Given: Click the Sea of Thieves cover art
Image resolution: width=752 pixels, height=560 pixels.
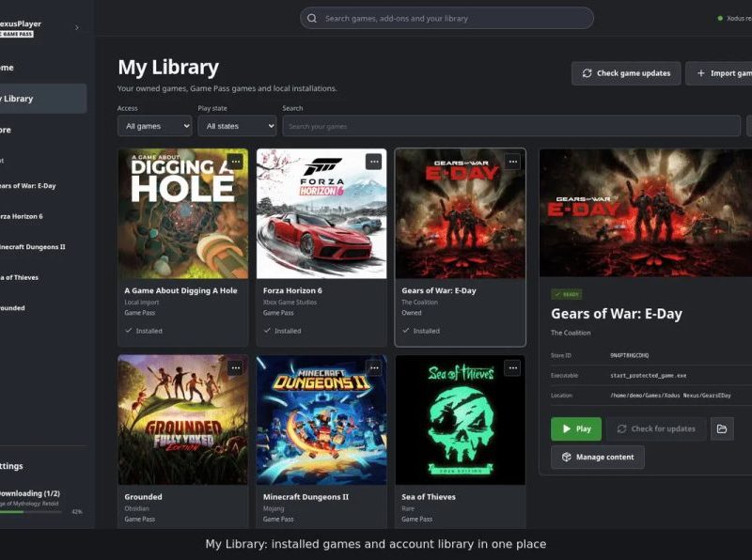Looking at the screenshot, I should pyautogui.click(x=460, y=420).
